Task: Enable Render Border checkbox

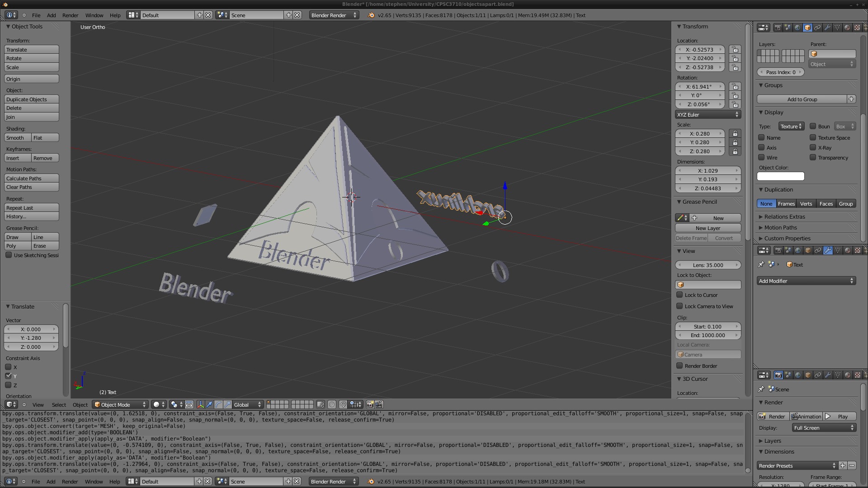Action: point(679,366)
